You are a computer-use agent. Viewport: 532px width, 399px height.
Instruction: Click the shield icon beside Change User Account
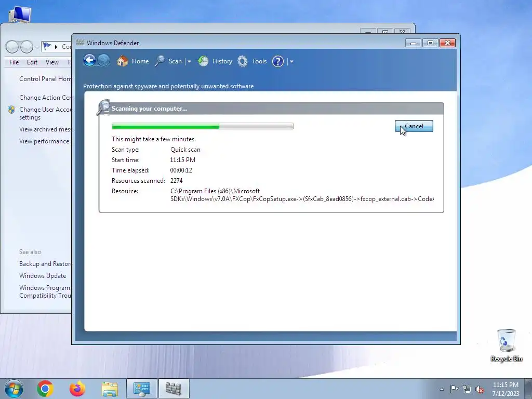coord(11,110)
